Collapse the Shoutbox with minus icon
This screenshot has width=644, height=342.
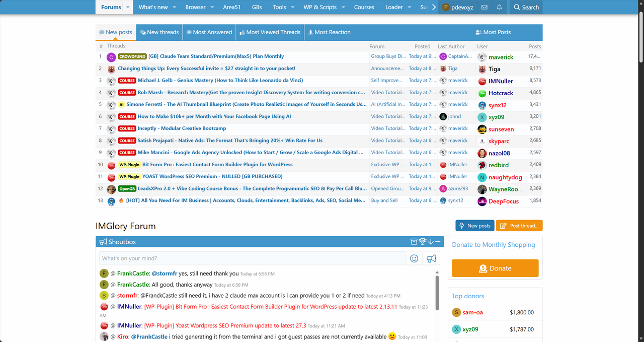438,242
